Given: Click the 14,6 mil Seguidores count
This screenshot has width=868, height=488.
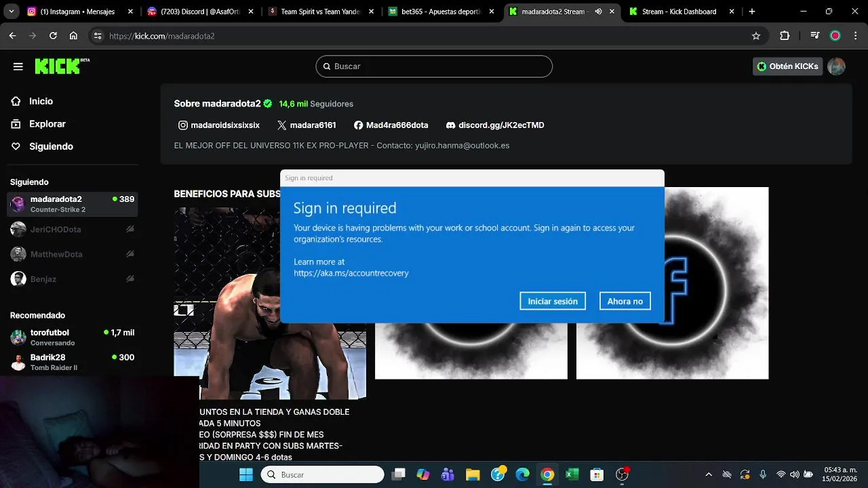Looking at the screenshot, I should [316, 104].
